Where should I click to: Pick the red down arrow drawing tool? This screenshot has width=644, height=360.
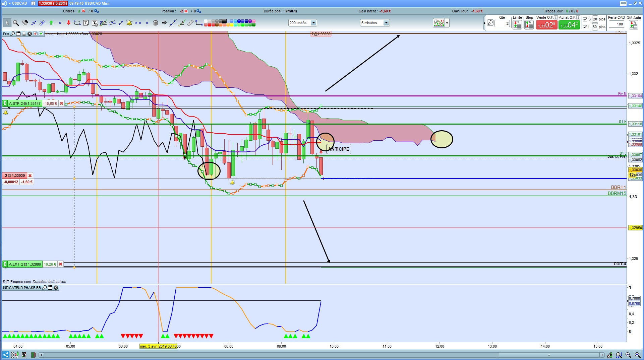click(68, 23)
